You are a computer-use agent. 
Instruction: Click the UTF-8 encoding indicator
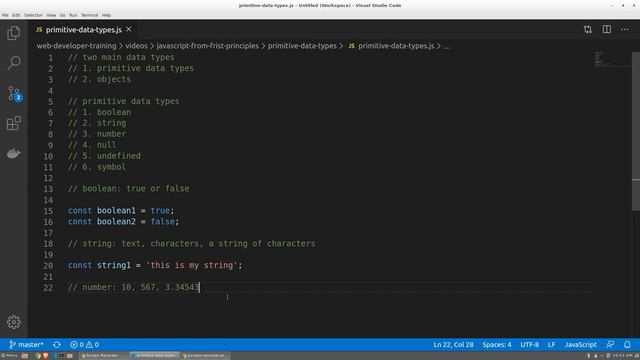tap(529, 344)
